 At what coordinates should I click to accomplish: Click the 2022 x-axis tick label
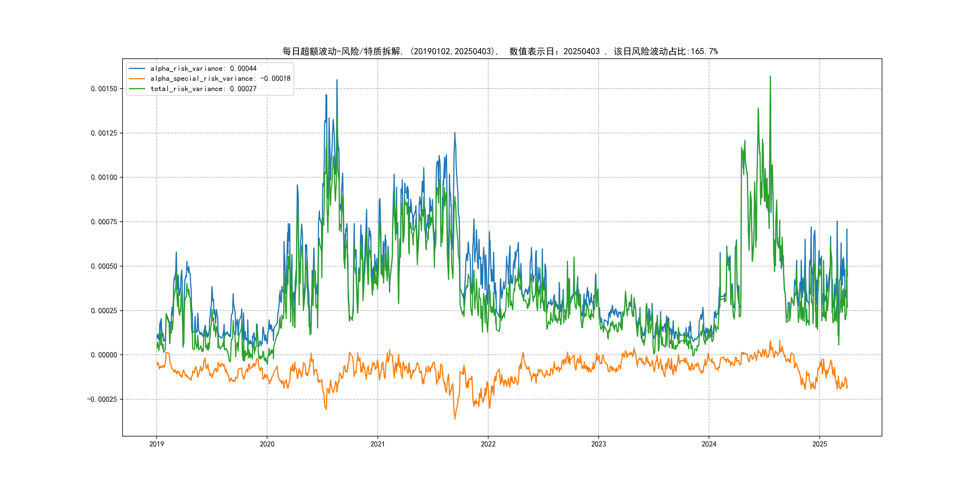(x=488, y=444)
